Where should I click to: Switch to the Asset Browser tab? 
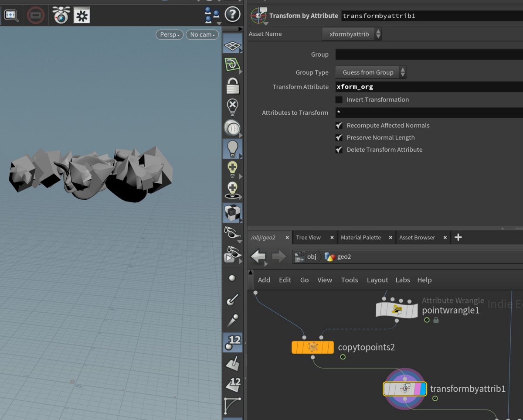pos(417,237)
